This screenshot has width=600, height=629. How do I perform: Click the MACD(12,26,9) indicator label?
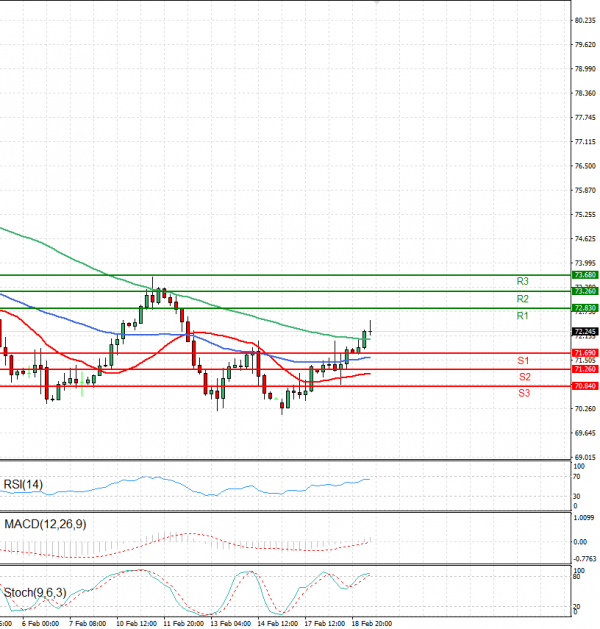point(45,524)
